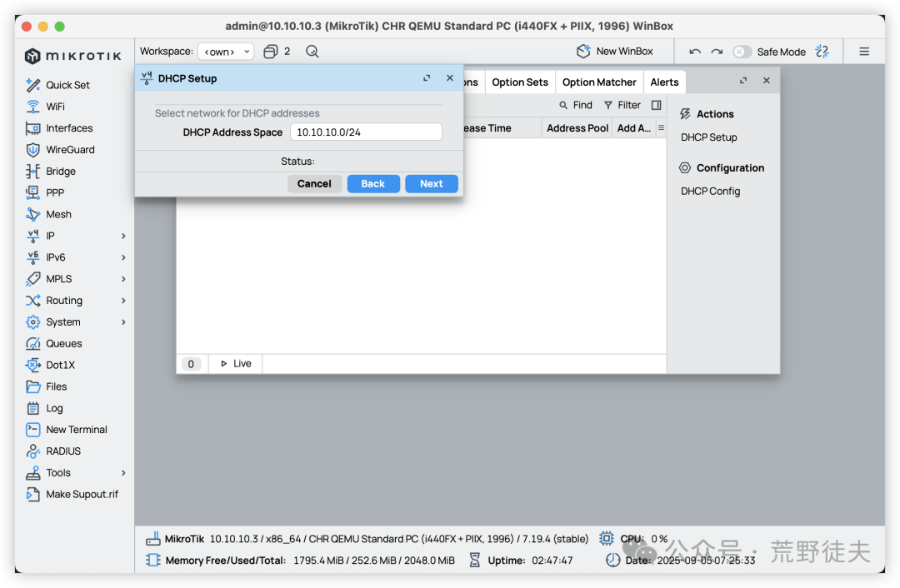The height and width of the screenshot is (588, 900).
Task: Click the Address Pool column header
Action: coord(577,128)
